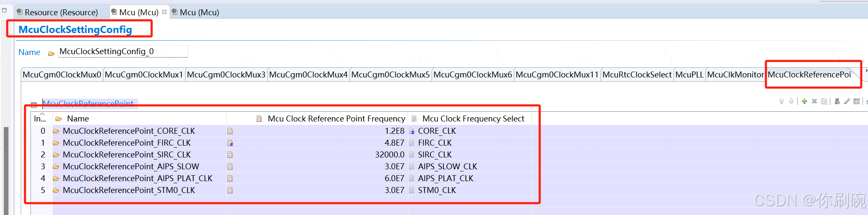Open AIPS_SLOW_CLK frequency select cell
868x215 pixels.
click(x=469, y=167)
